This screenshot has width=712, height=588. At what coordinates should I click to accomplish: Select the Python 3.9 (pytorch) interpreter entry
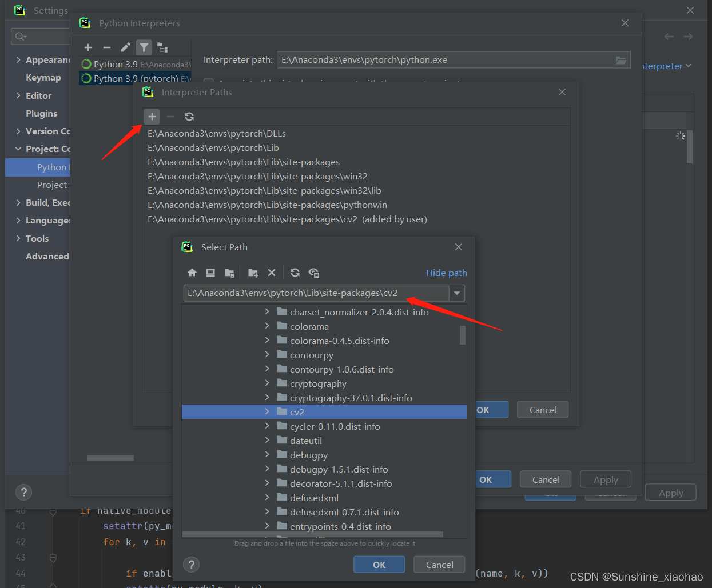[x=136, y=78]
